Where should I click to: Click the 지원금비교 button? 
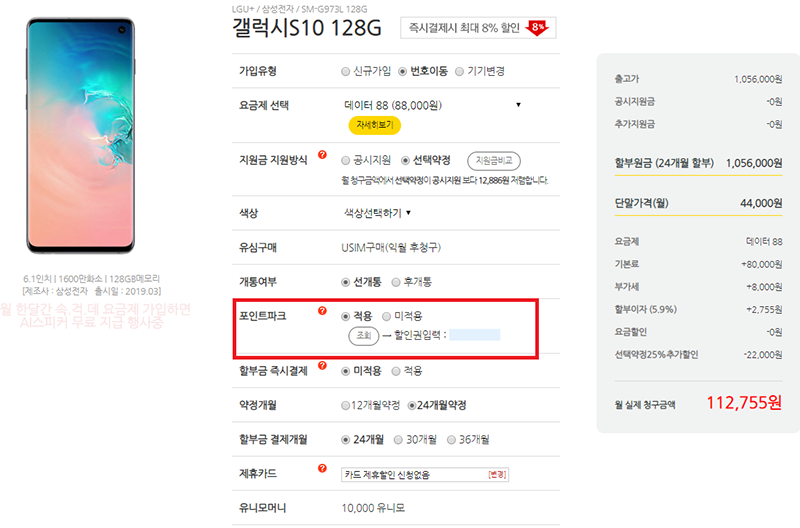click(x=494, y=160)
